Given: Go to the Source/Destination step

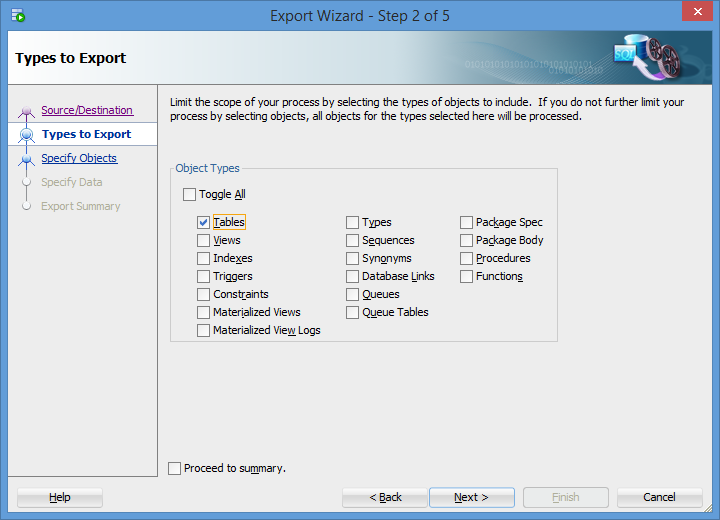Looking at the screenshot, I should pos(87,110).
